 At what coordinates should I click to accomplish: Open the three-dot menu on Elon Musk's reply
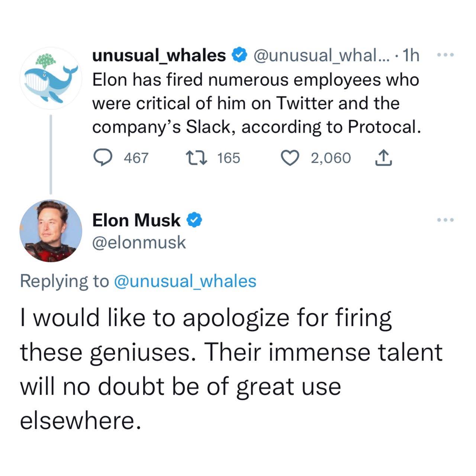tap(446, 220)
